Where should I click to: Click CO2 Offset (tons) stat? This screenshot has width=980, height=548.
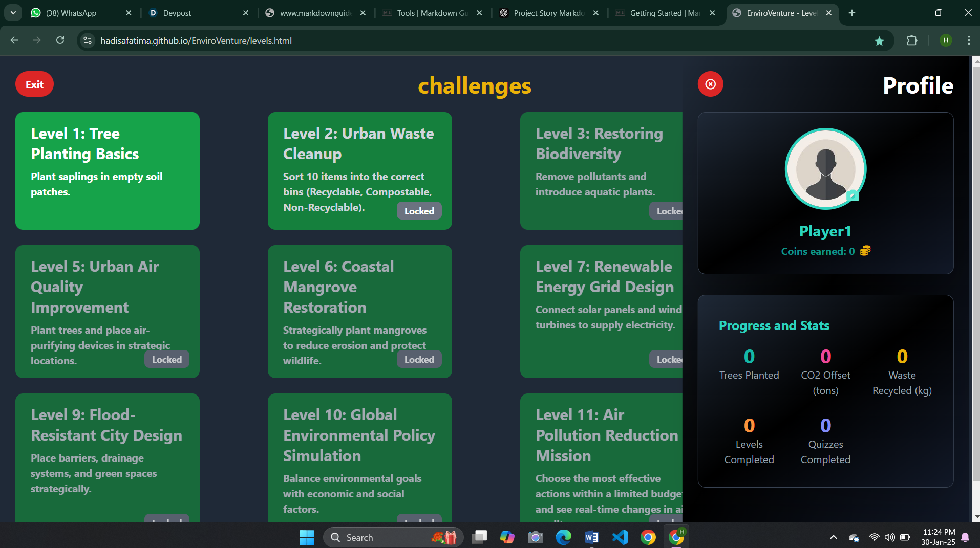[825, 372]
